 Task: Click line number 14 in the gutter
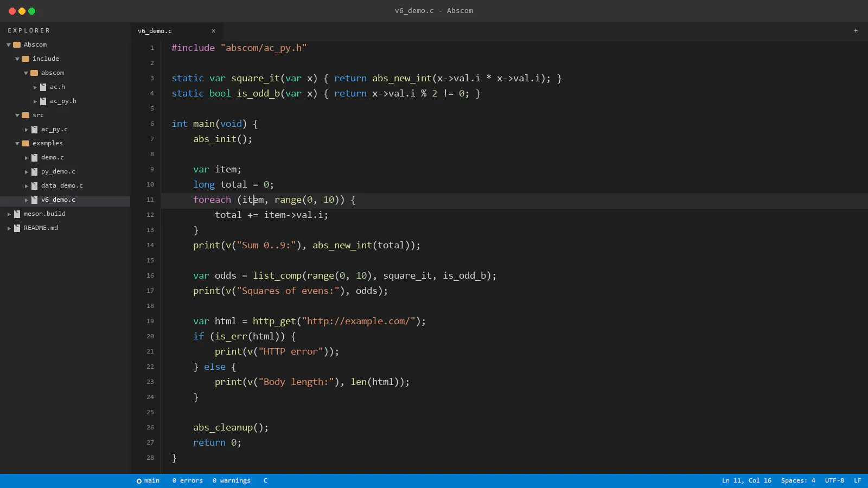[150, 245]
